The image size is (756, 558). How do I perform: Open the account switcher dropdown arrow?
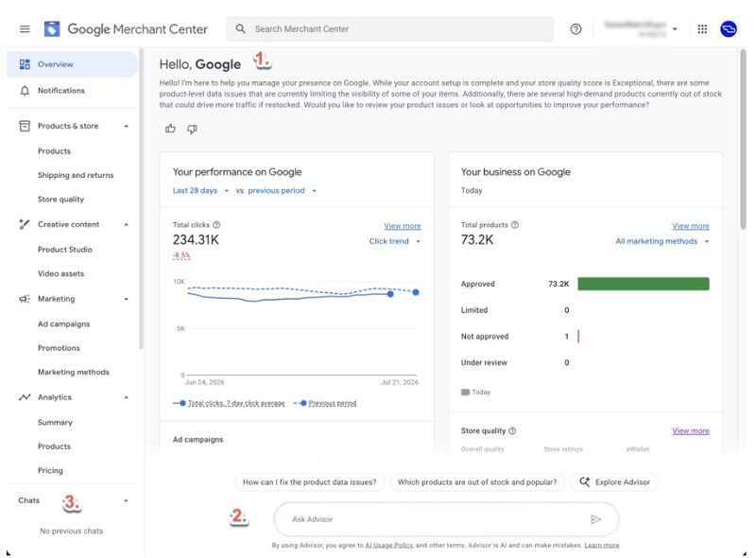(675, 29)
